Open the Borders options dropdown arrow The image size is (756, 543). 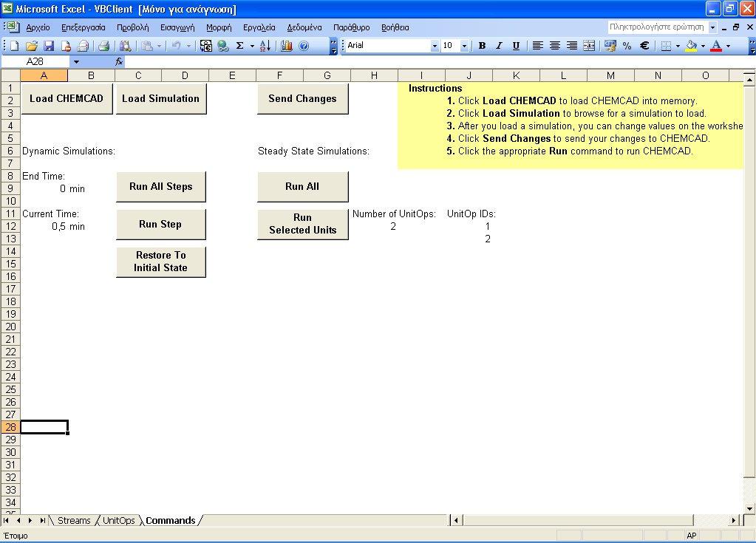coord(678,46)
